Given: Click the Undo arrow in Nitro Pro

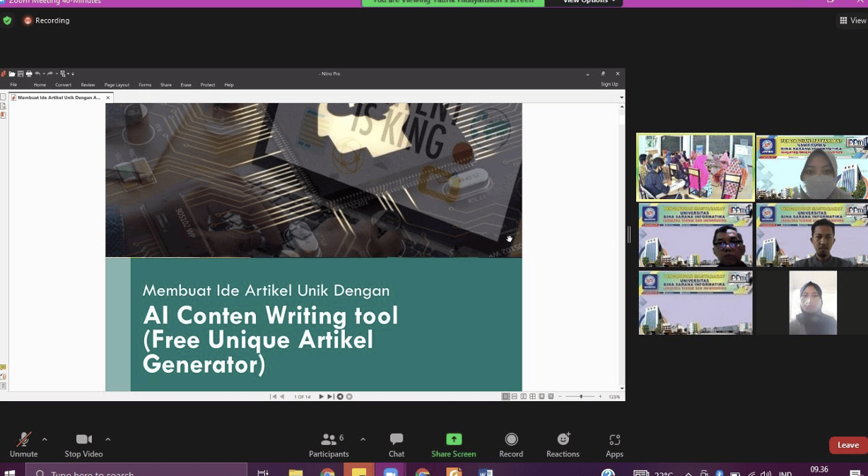Looking at the screenshot, I should [x=37, y=73].
